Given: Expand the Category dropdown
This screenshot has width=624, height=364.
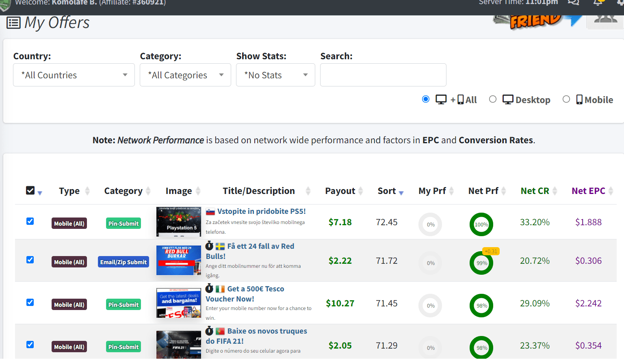Looking at the screenshot, I should (185, 75).
